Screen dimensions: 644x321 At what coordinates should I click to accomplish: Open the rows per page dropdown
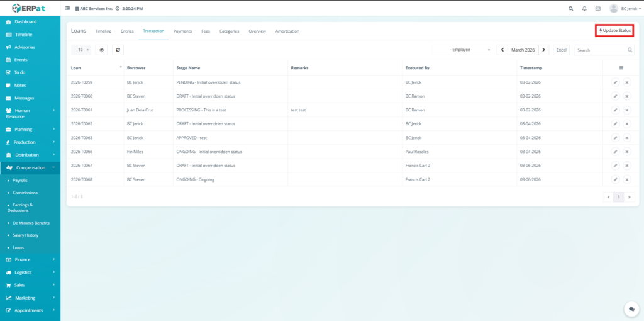pyautogui.click(x=80, y=50)
